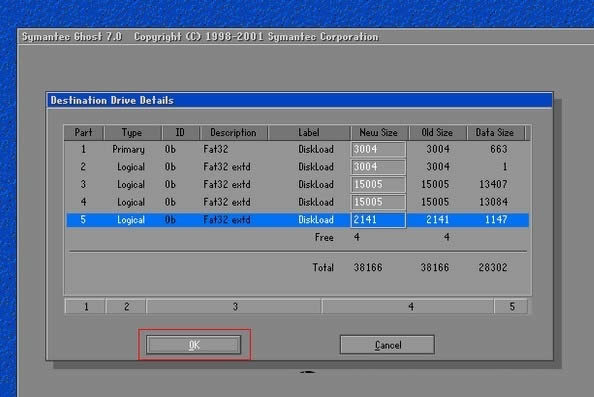
Task: Edit New Size field for partition 4
Action: click(378, 202)
